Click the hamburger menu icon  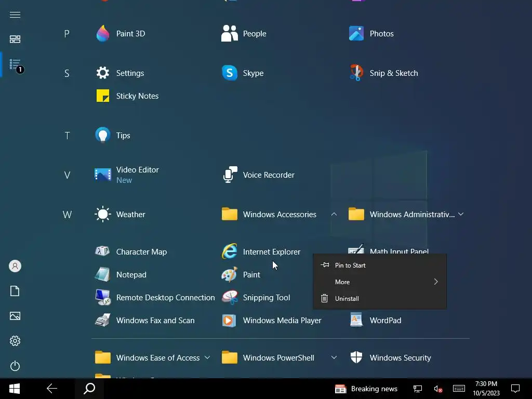[x=15, y=15]
